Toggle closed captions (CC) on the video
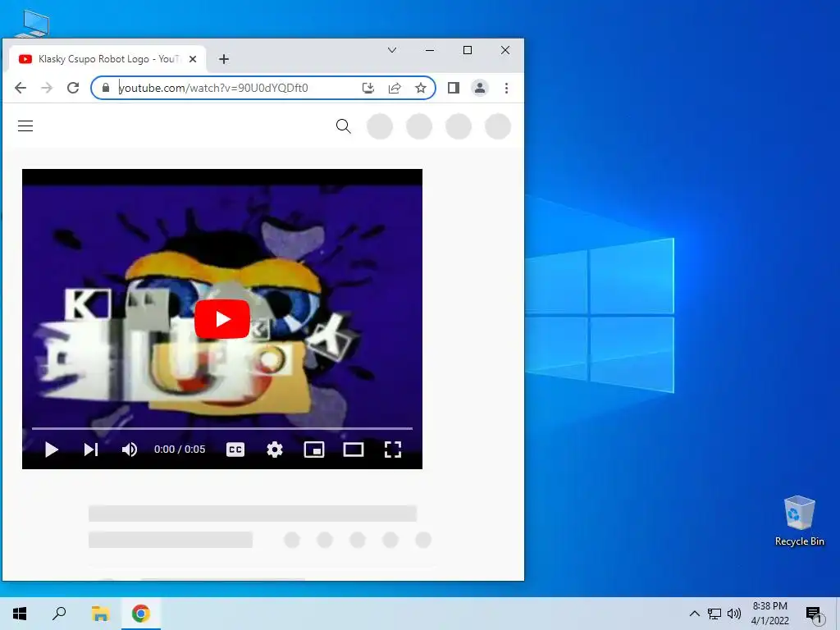Screen dimensions: 840x630 [235, 450]
